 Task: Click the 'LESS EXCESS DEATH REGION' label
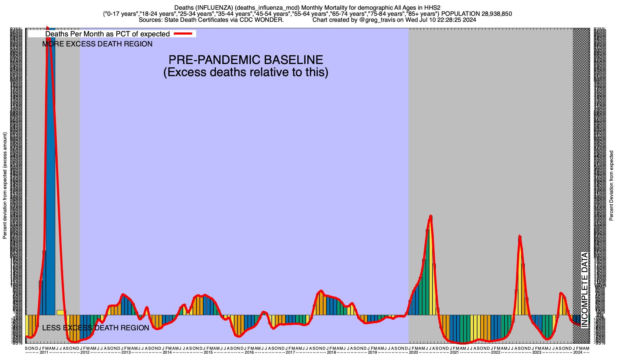point(96,328)
